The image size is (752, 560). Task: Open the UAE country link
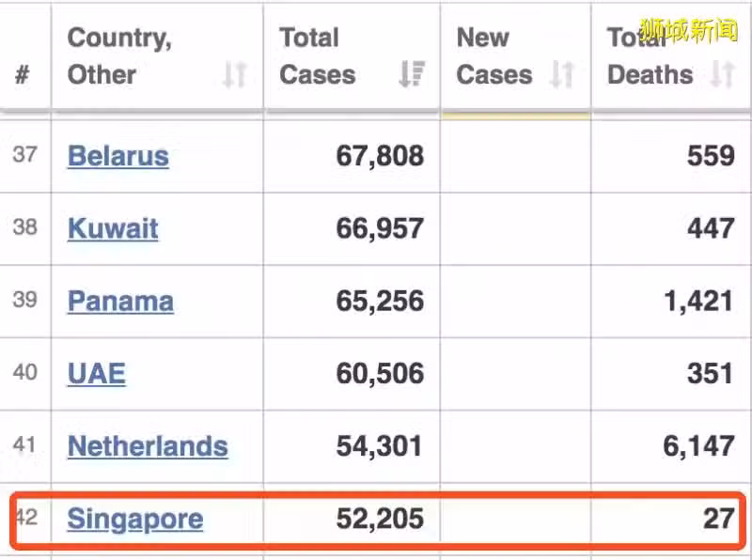click(97, 374)
